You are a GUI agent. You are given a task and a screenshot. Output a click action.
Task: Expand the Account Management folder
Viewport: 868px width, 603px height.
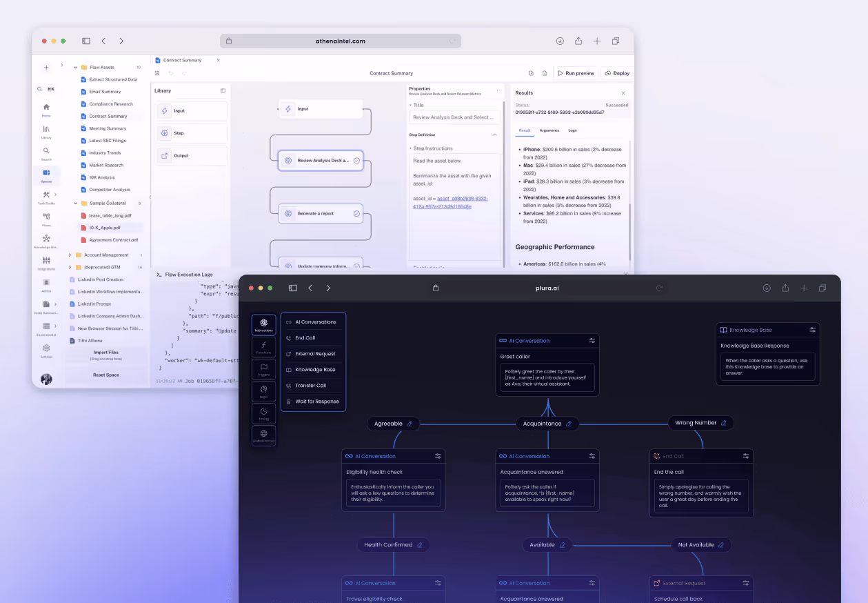click(68, 255)
